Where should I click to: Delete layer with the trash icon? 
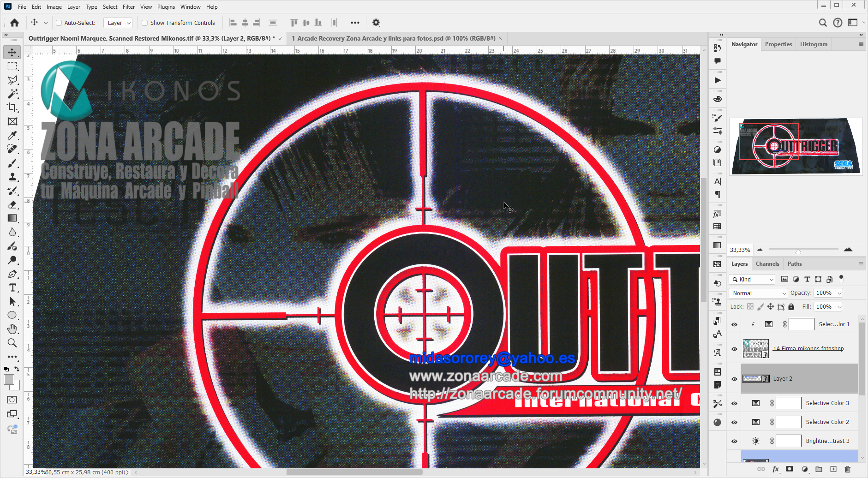[x=848, y=469]
